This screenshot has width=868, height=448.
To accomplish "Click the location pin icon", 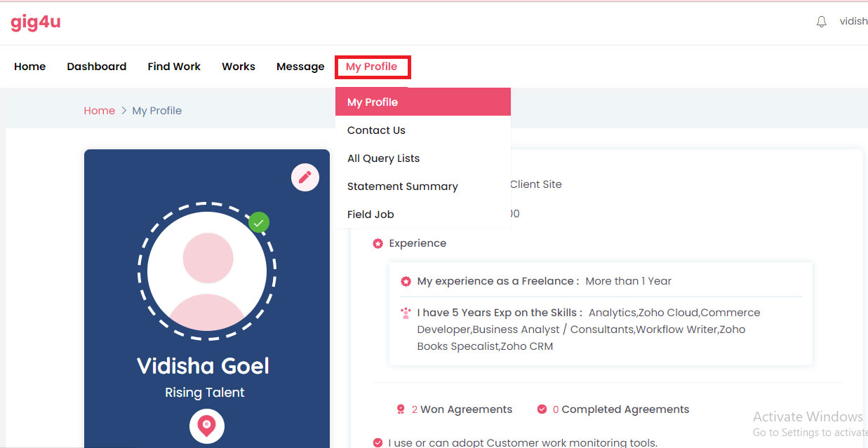I will [206, 426].
